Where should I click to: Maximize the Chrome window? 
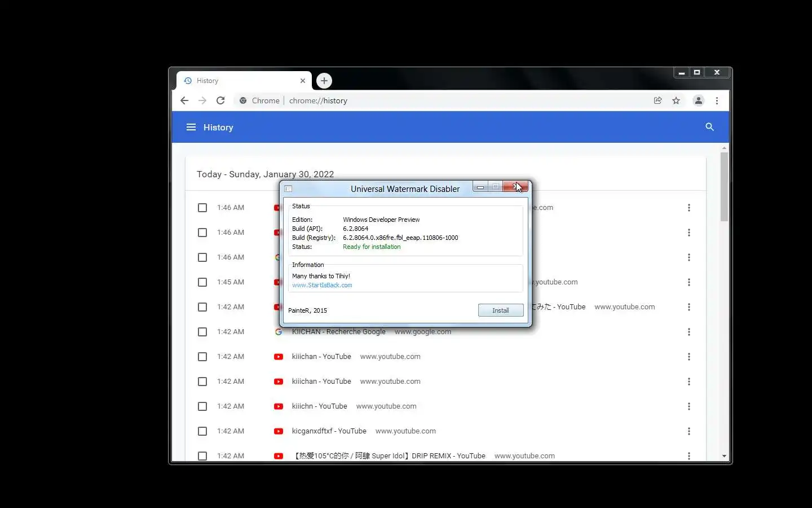pos(697,73)
